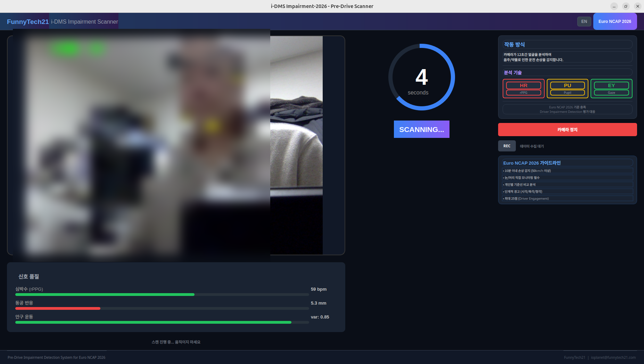Collapse the Euro NCAP 2026 가이드라인 panel
The width and height of the screenshot is (644, 364).
[567, 163]
